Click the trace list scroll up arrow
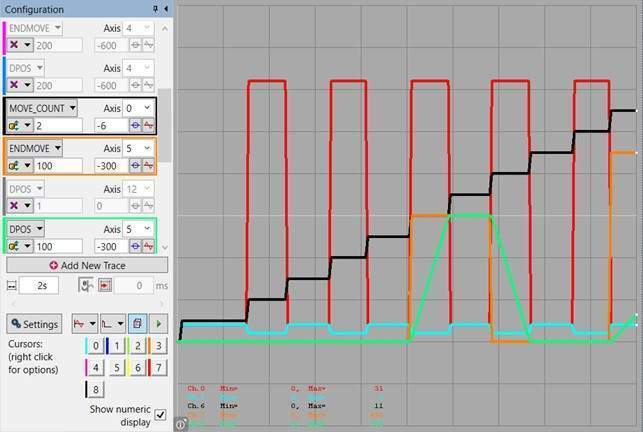 point(164,28)
